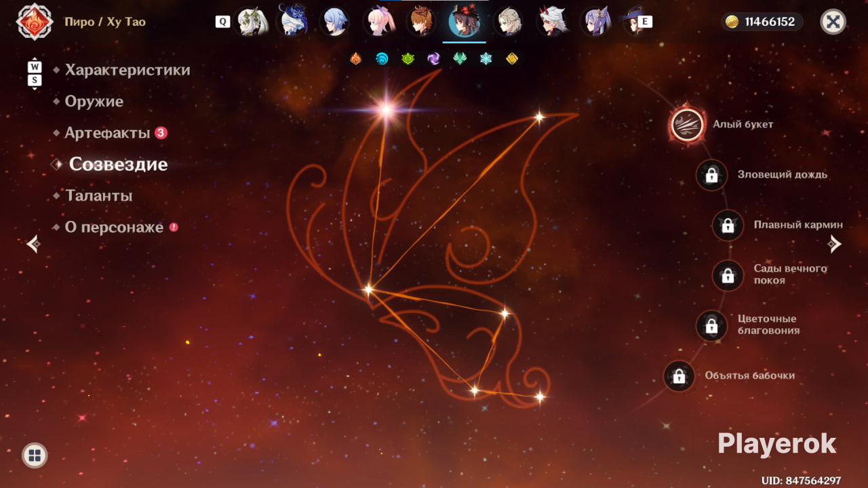Viewport: 868px width, 488px height.
Task: Click the Пиро / Ху Тао title text
Action: [105, 22]
